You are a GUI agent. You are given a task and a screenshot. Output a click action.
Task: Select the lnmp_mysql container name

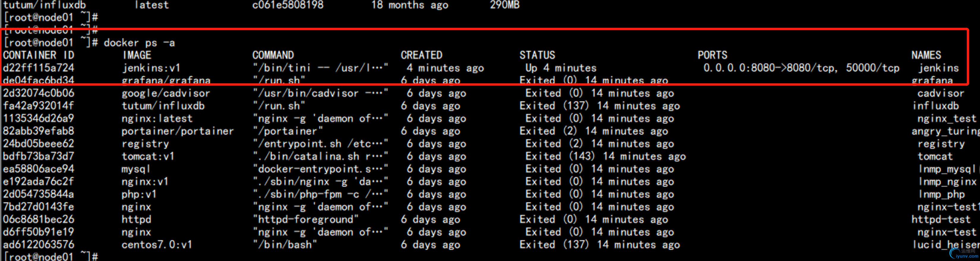click(x=947, y=169)
